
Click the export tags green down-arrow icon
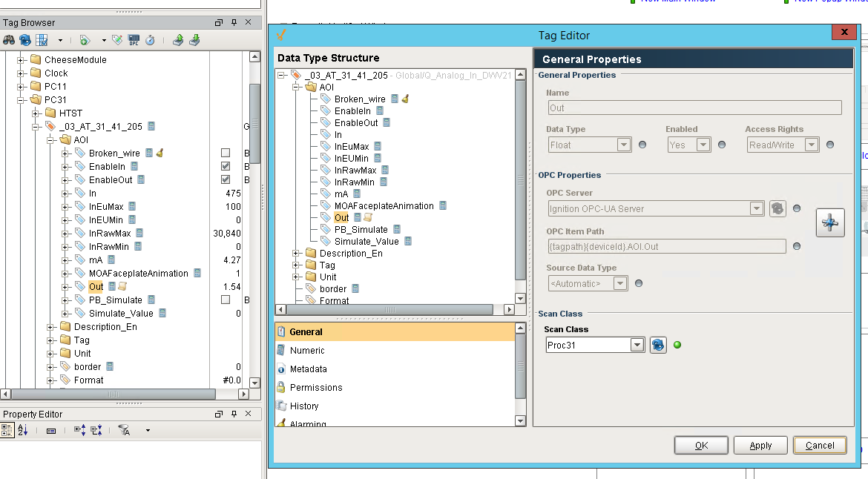[x=194, y=40]
